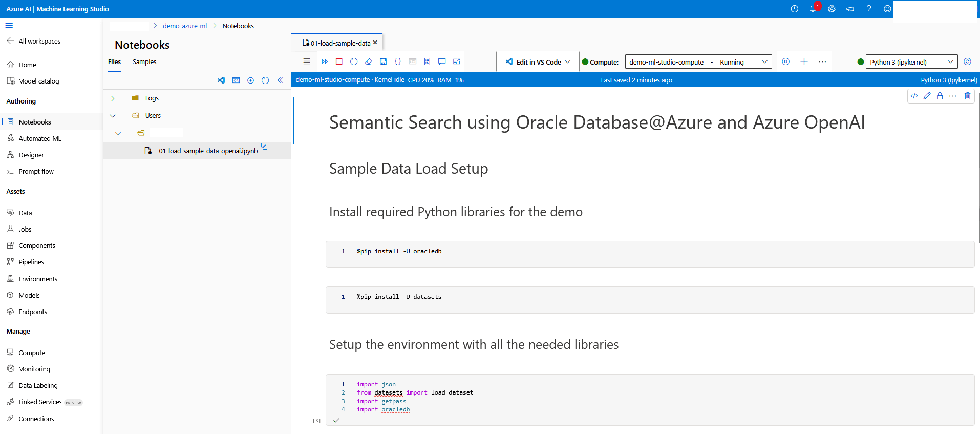The height and width of the screenshot is (434, 980).
Task: Open more cell actions ellipsis
Action: (x=952, y=96)
